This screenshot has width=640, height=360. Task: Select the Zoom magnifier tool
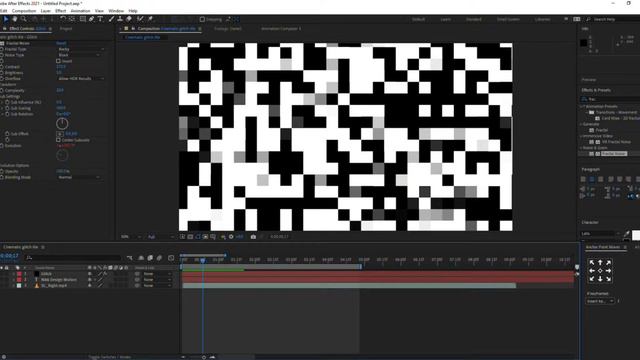click(x=24, y=19)
